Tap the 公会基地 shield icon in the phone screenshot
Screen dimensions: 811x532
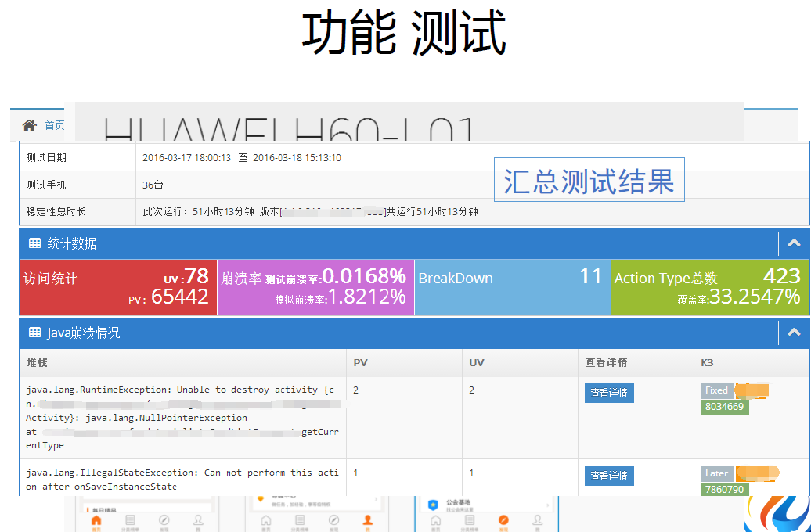point(433,505)
